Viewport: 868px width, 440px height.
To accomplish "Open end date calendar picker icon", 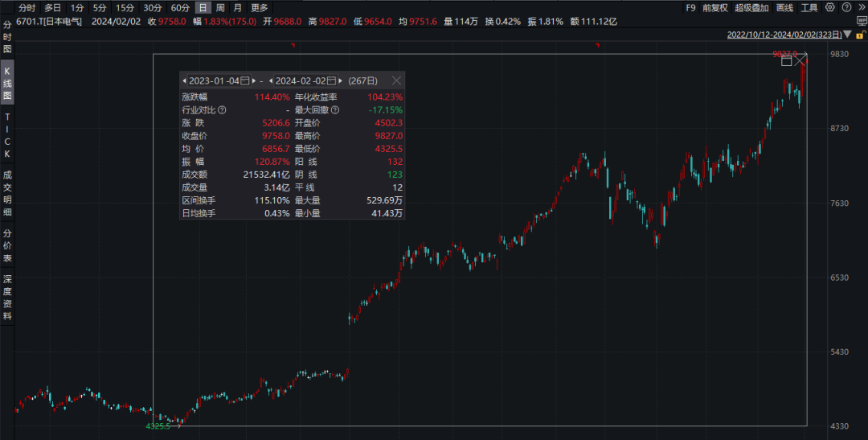I will [x=331, y=81].
